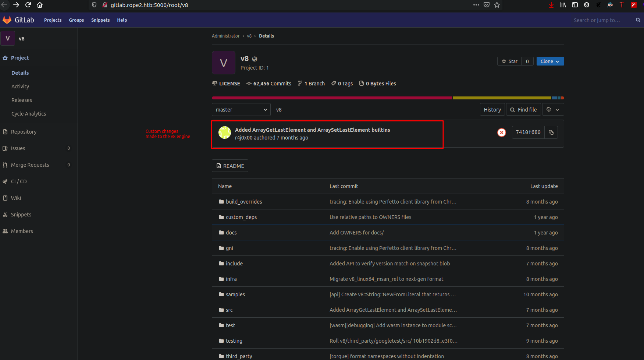Viewport: 644px width, 360px height.
Task: Go to Merge Requests section
Action: point(30,165)
